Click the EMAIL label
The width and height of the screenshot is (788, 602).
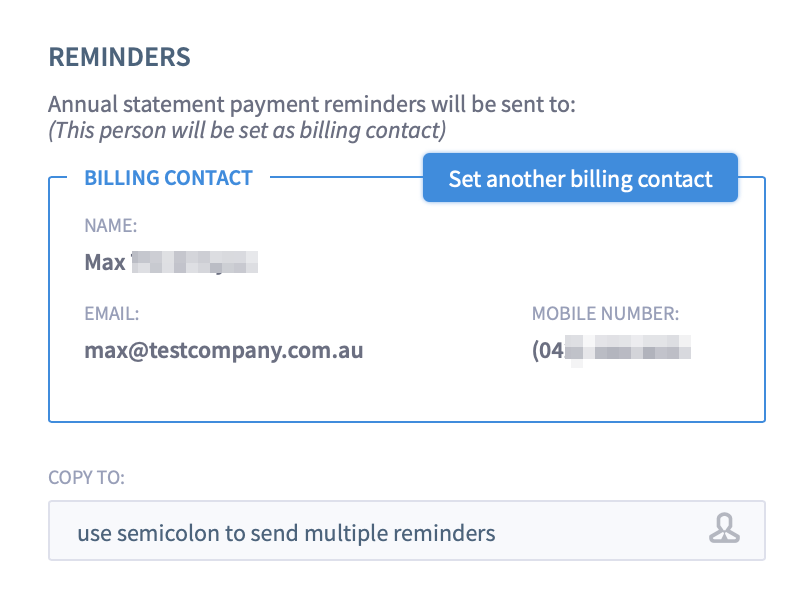pyautogui.click(x=111, y=314)
